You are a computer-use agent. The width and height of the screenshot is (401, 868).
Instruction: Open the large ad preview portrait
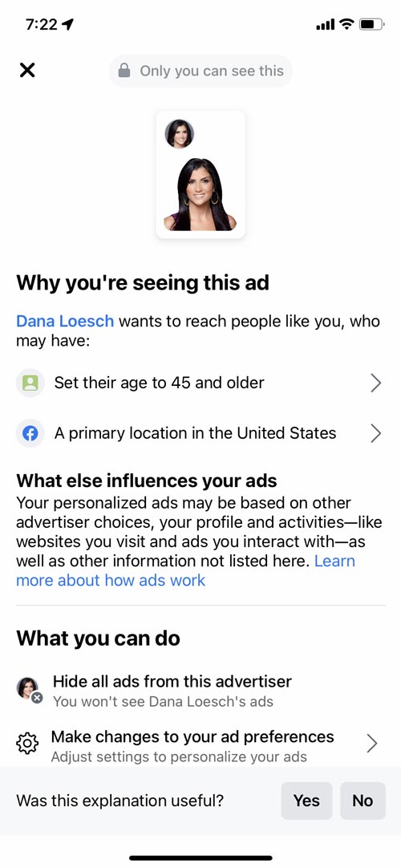(x=200, y=194)
